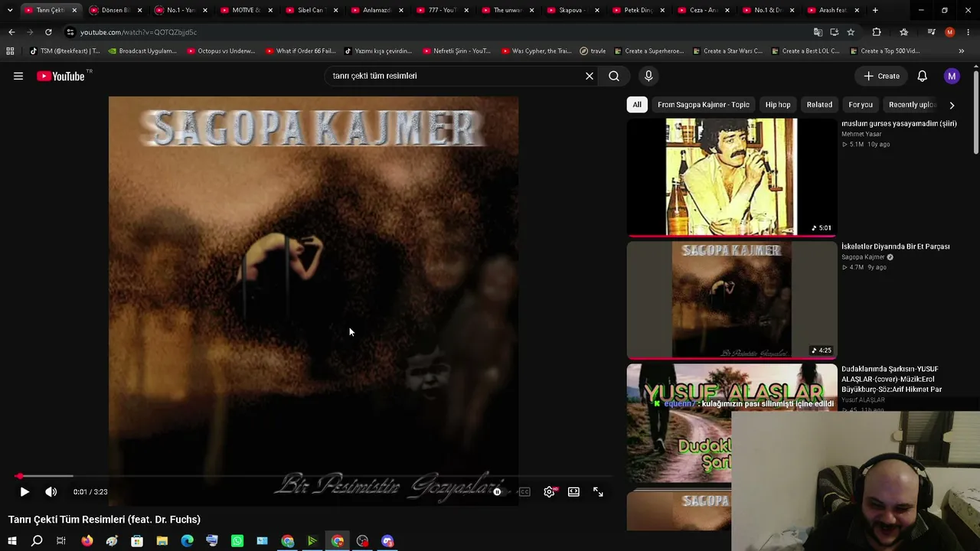
Task: Switch to theater mode
Action: [573, 492]
